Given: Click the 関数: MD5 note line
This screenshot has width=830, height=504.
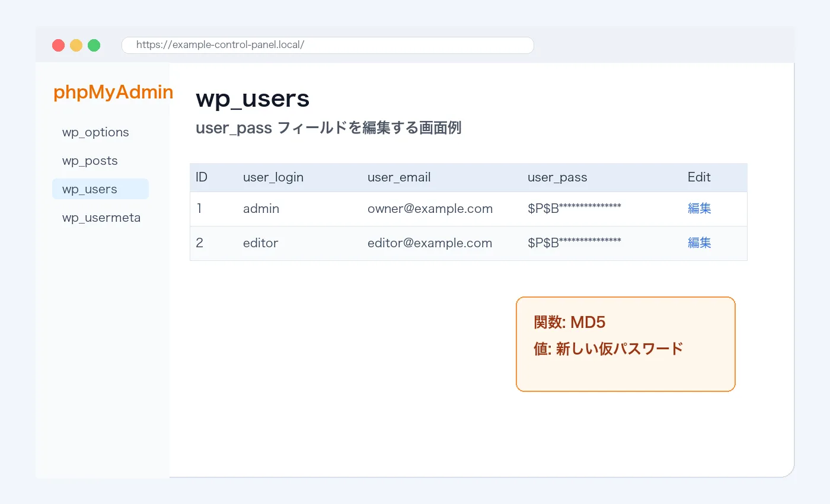Looking at the screenshot, I should 569,323.
